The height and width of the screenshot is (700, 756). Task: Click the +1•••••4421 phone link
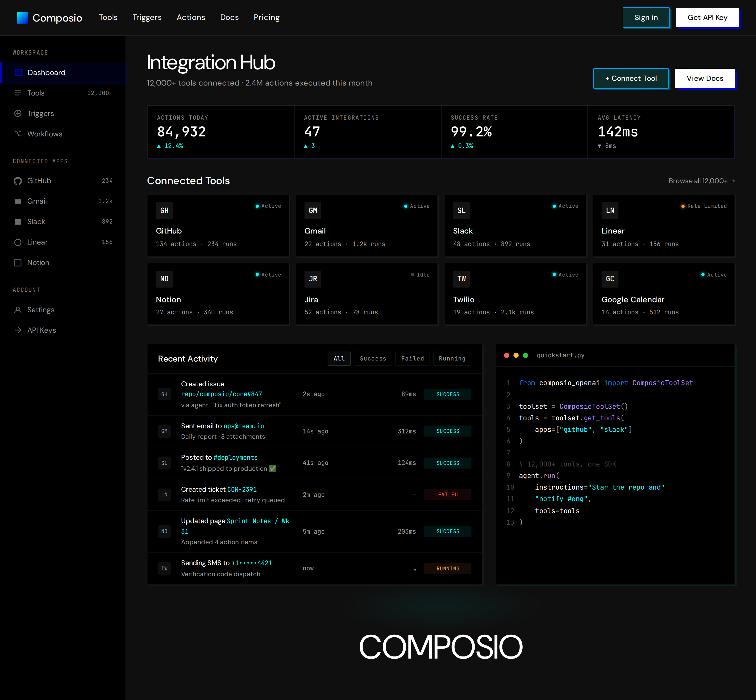coord(252,563)
